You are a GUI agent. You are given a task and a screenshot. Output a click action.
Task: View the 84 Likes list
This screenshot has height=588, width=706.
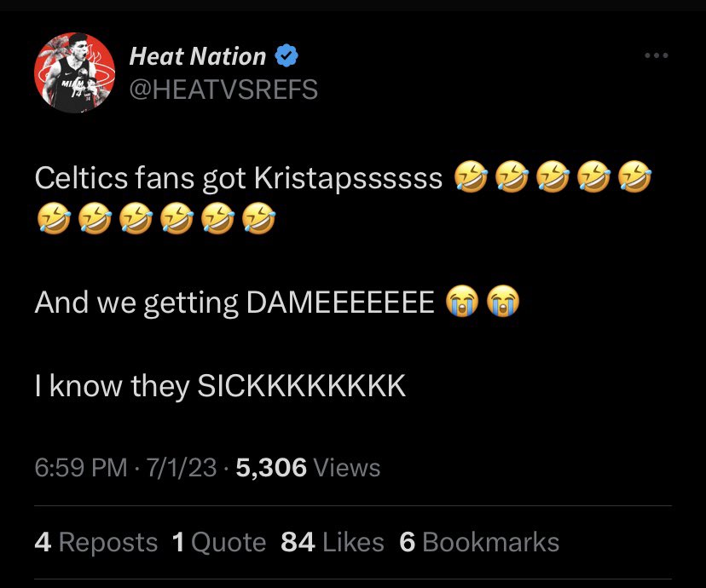click(x=333, y=542)
